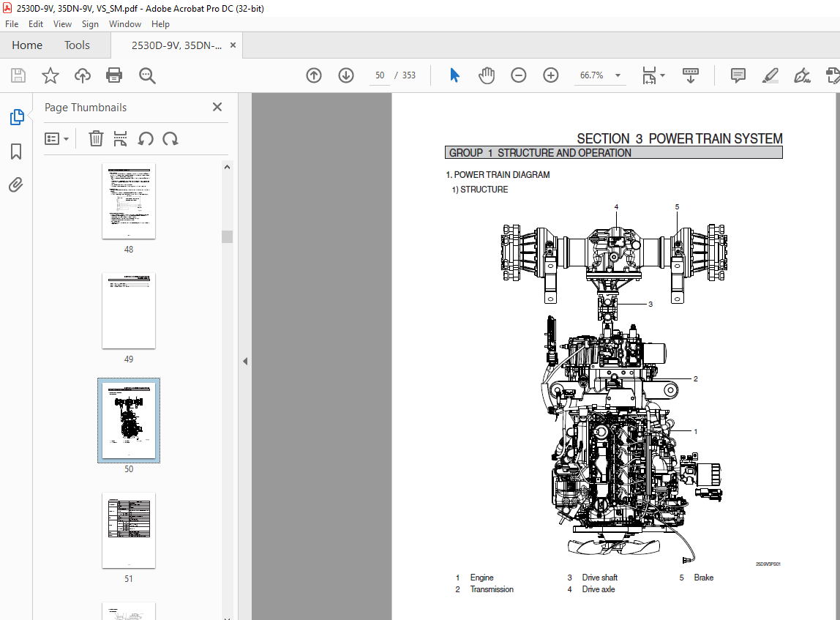This screenshot has height=620, width=840.
Task: Click the 'Brake' legend label
Action: [x=703, y=578]
